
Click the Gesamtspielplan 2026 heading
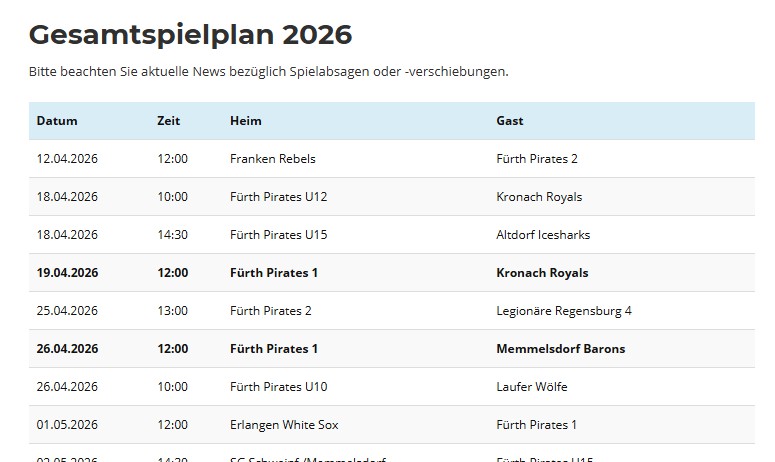coord(190,35)
